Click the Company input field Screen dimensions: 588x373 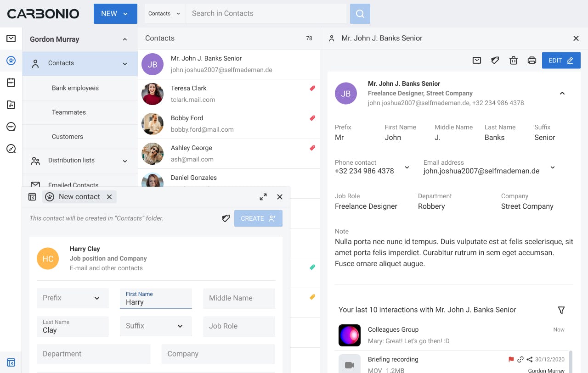[x=218, y=354]
